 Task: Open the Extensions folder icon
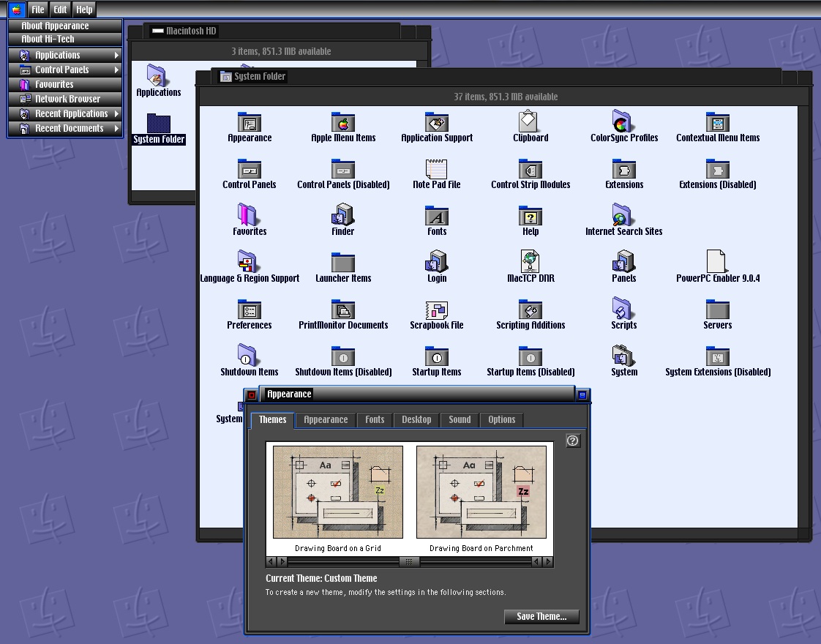point(623,168)
